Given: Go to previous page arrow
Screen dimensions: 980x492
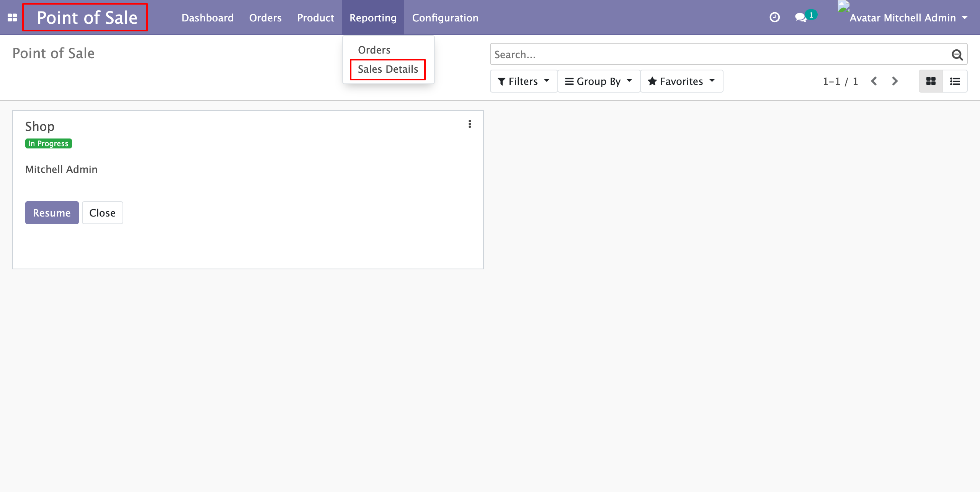Looking at the screenshot, I should tap(874, 81).
